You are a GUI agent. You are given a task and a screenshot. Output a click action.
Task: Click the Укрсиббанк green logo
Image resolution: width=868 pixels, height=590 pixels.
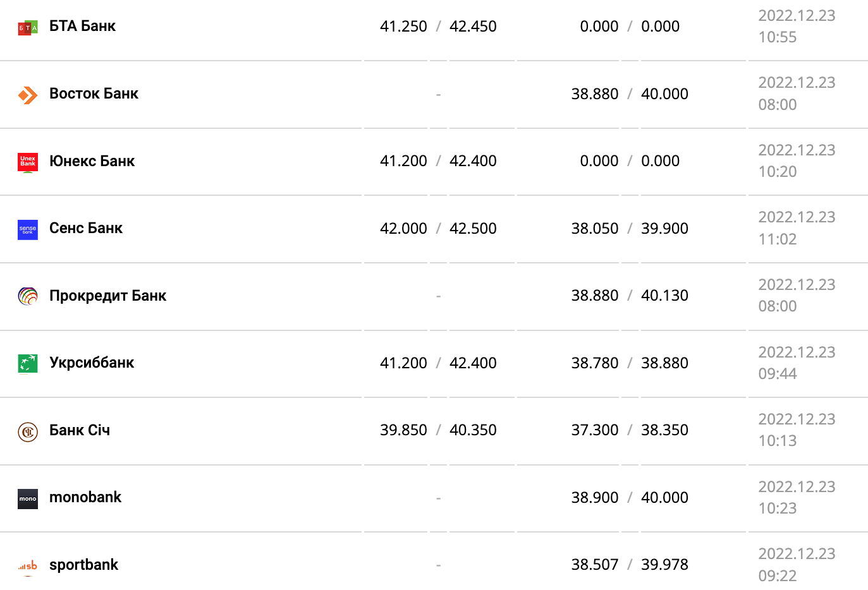click(28, 364)
